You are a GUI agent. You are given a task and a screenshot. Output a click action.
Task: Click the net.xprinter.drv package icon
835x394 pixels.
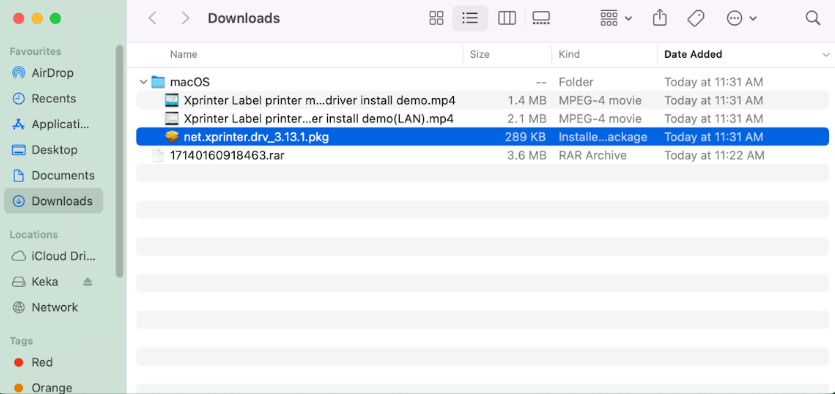(171, 137)
